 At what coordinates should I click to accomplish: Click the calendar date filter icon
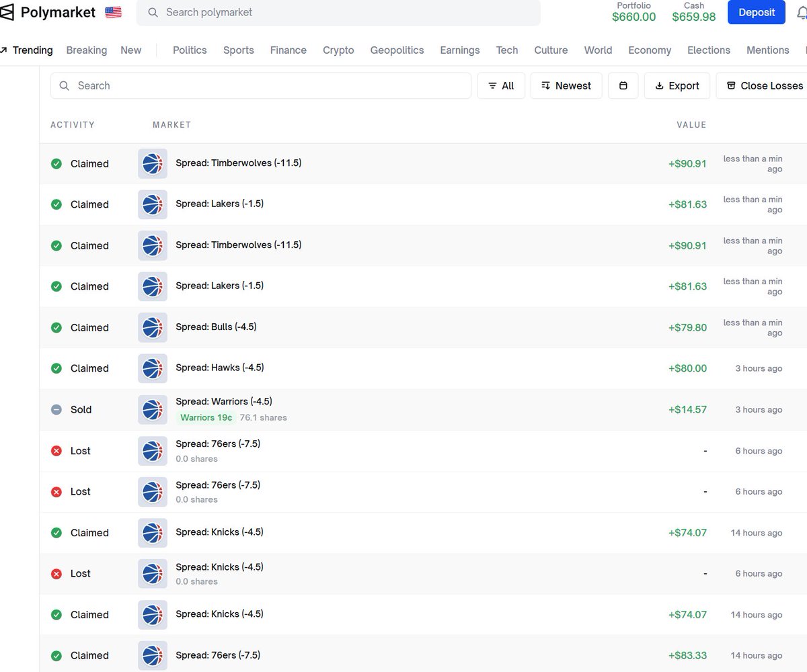623,86
